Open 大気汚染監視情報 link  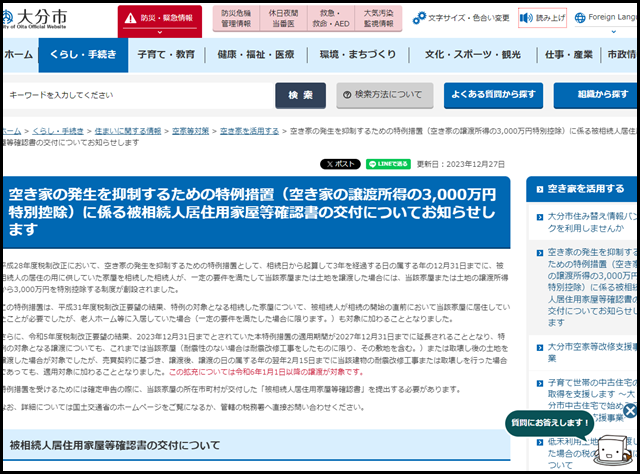pos(378,18)
